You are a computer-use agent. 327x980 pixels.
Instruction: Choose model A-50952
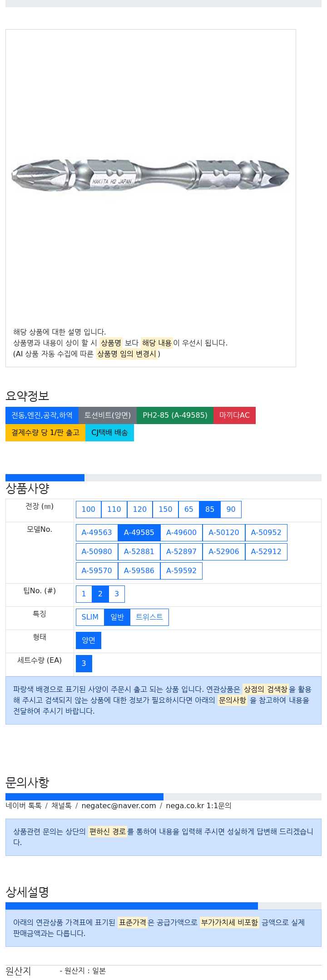tap(266, 533)
